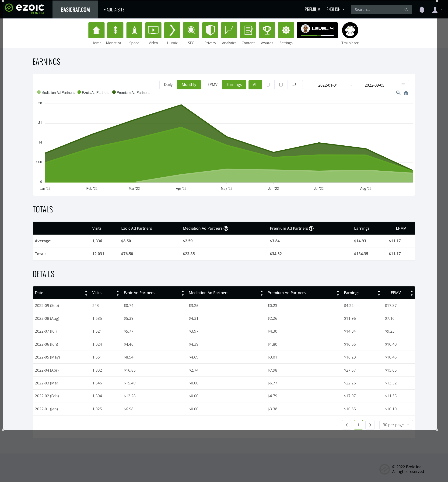Screen dimensions: 448x482
Task: Toggle Mediation Ad Partners legend series
Action: 56,93
